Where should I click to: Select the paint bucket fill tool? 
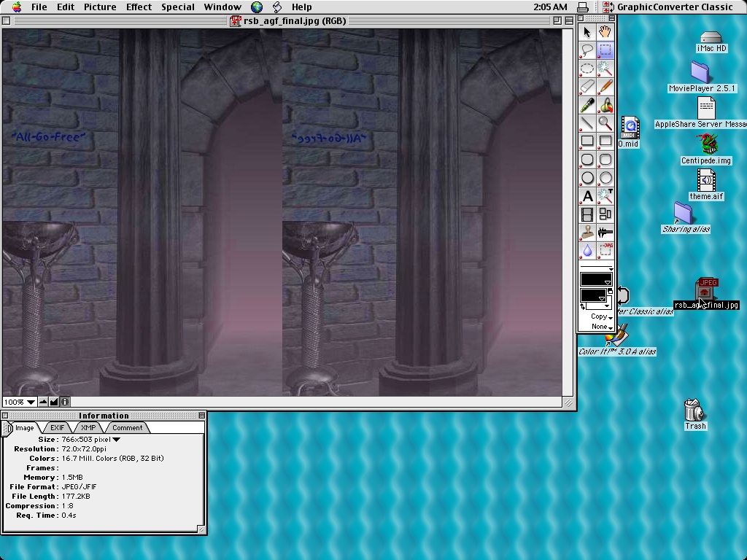point(605,105)
